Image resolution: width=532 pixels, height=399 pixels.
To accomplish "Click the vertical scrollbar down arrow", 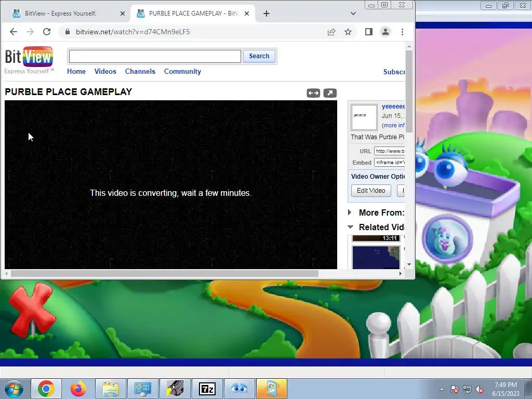I will [409, 264].
